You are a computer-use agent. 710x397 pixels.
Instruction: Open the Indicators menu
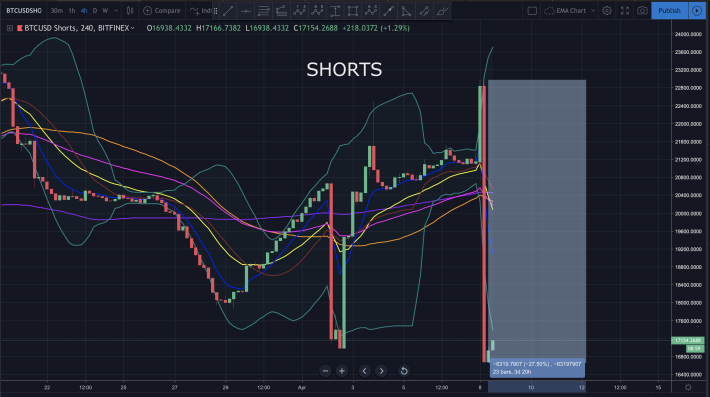click(200, 10)
